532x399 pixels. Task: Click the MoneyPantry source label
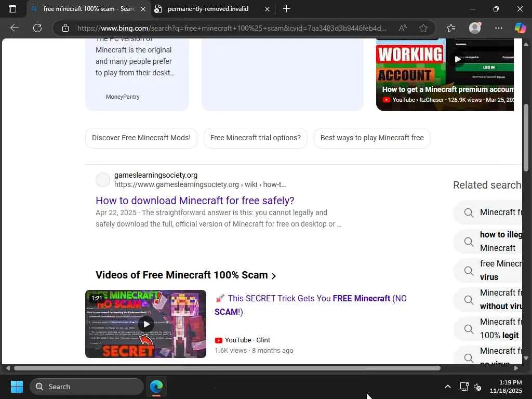pos(123,97)
